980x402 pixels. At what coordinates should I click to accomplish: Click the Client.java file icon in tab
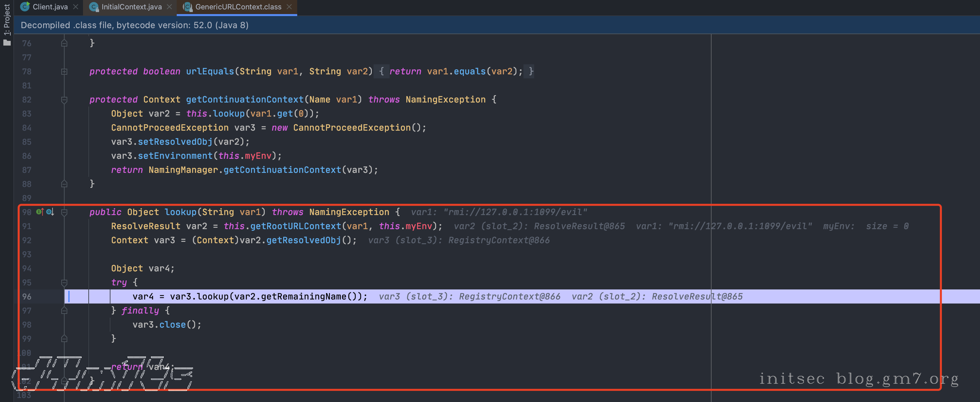tap(25, 6)
